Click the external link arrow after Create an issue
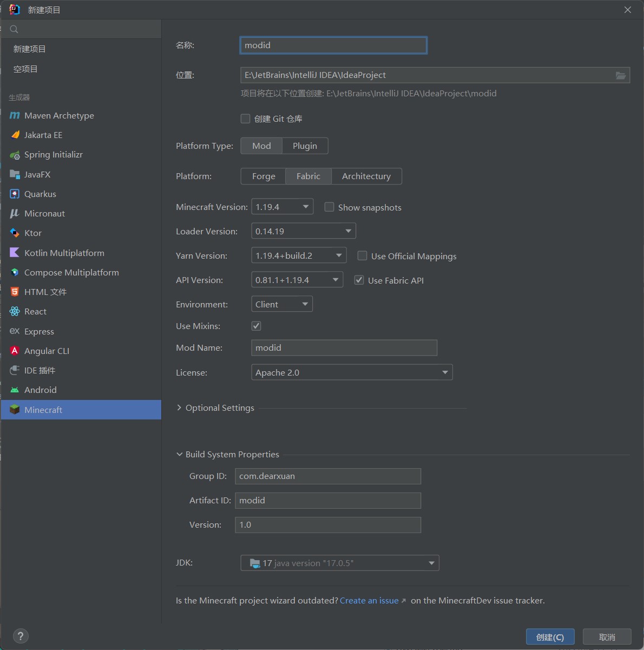644x650 pixels. (x=404, y=601)
